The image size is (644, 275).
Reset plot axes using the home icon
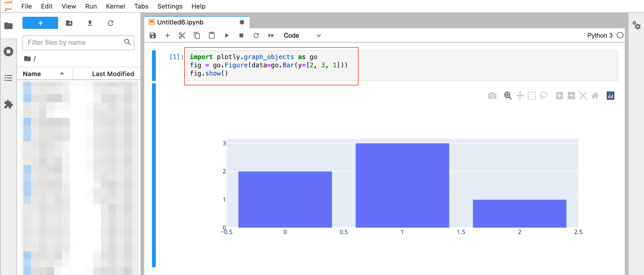coord(595,96)
